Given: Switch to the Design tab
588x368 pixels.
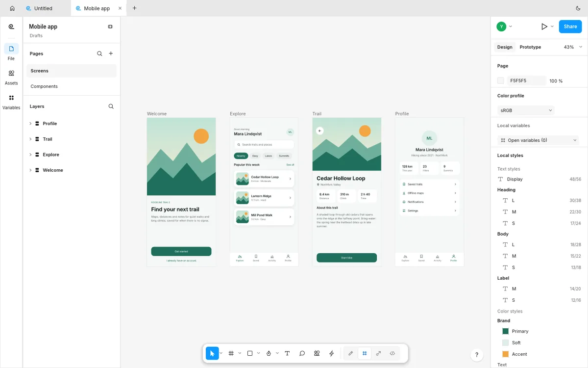Looking at the screenshot, I should point(505,47).
